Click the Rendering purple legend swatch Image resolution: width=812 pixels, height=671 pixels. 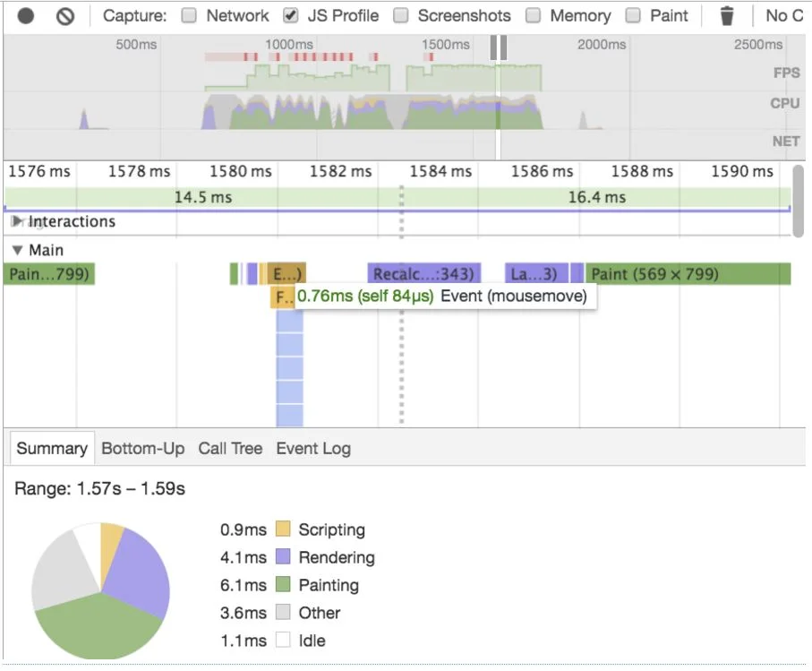[283, 556]
